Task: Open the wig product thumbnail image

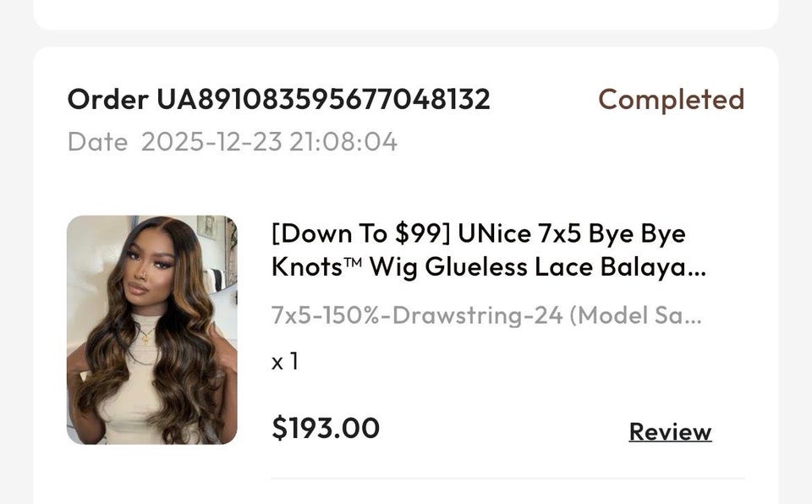Action: [x=152, y=330]
